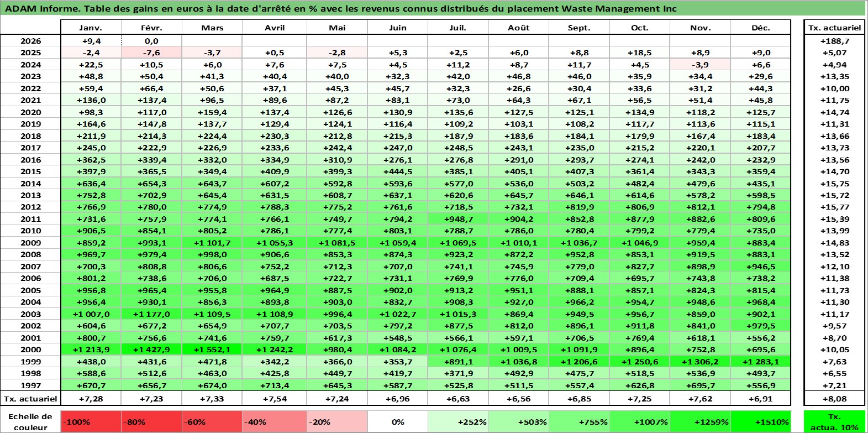
Task: Select the 2000 Févr. cell '+1 427,9'
Action: pyautogui.click(x=151, y=349)
